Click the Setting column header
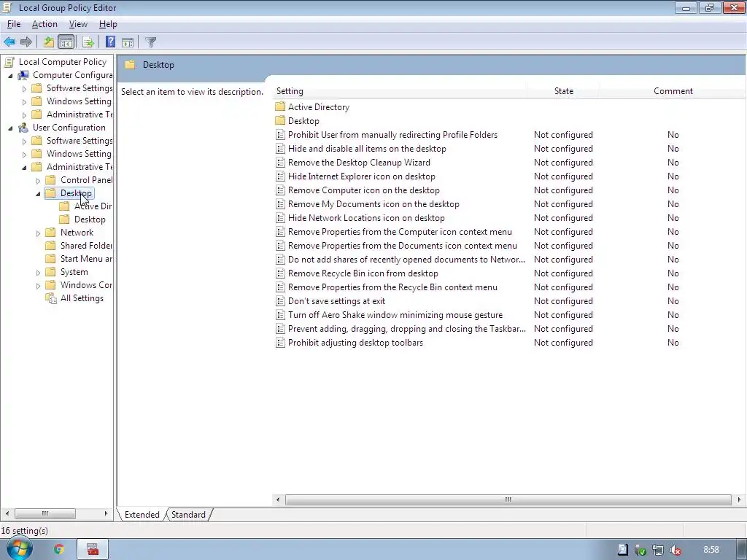 (x=400, y=91)
